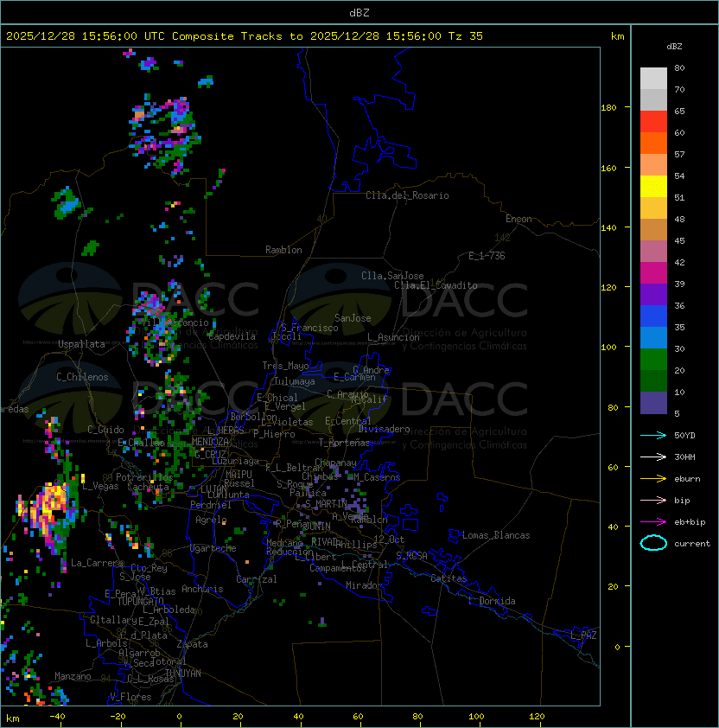Click the Capdevila label
719x728 pixels.
232,336
